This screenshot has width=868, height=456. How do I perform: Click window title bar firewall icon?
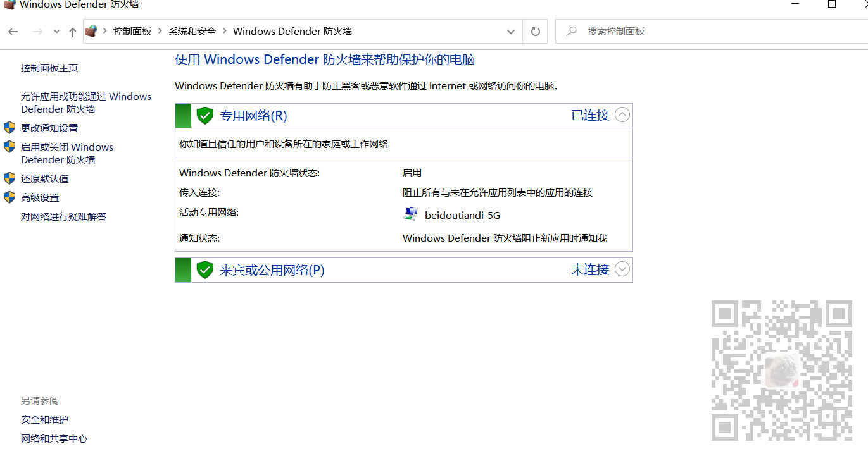9,4
